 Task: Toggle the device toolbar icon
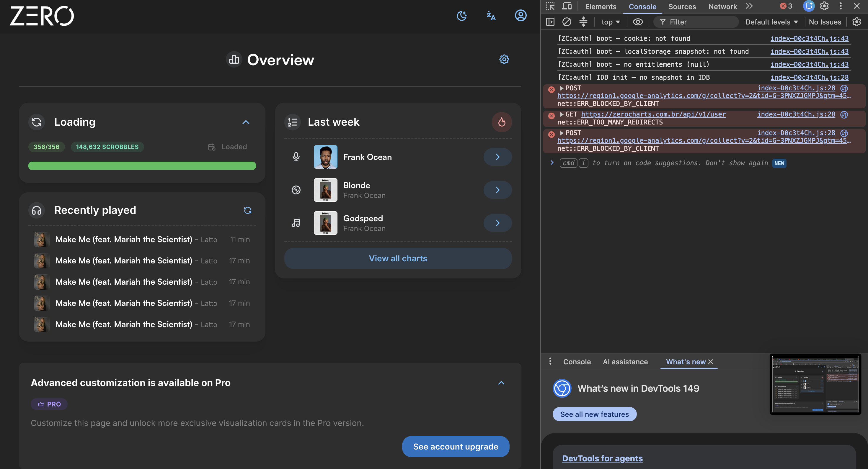[567, 6]
